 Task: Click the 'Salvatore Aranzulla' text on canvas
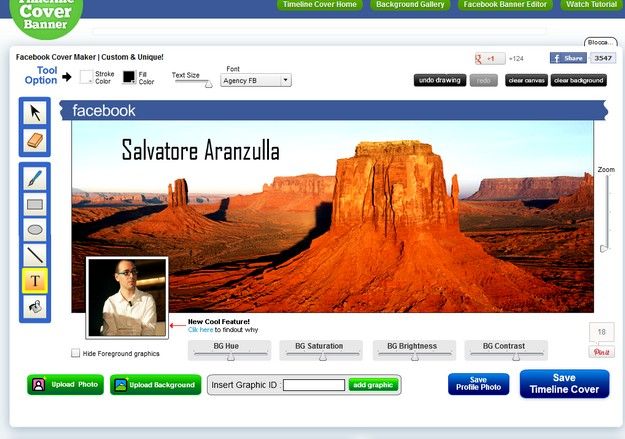200,150
